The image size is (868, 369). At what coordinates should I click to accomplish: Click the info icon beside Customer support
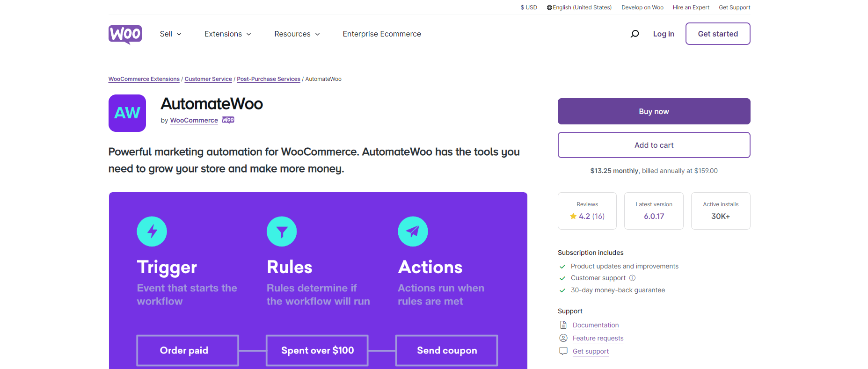633,278
